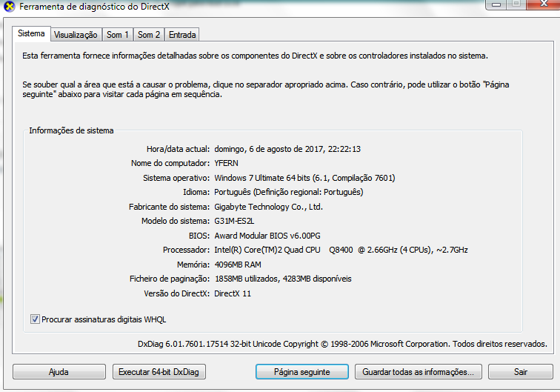Click the date value domingo, 6 de agosto

click(287, 149)
